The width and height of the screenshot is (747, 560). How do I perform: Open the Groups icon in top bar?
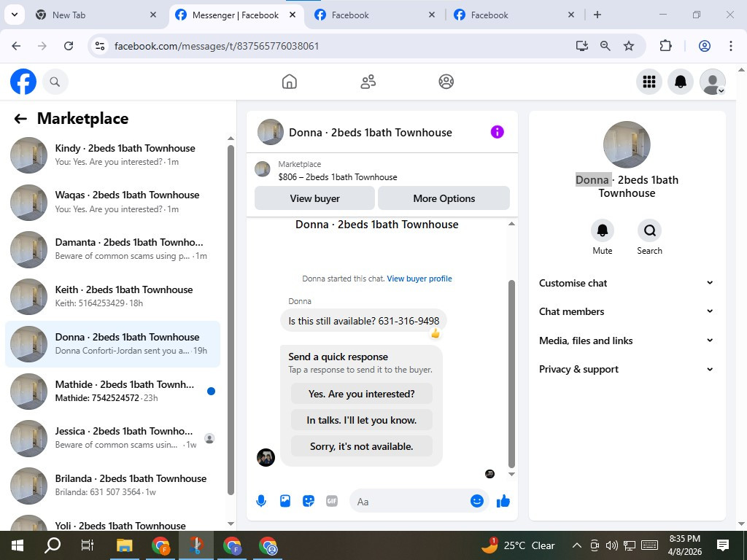point(446,82)
